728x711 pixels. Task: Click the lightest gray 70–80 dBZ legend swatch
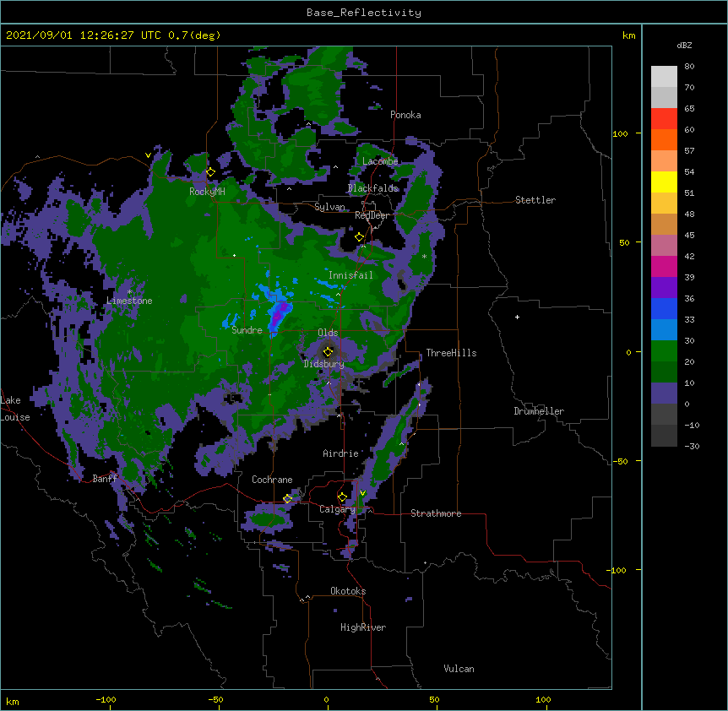(x=664, y=77)
